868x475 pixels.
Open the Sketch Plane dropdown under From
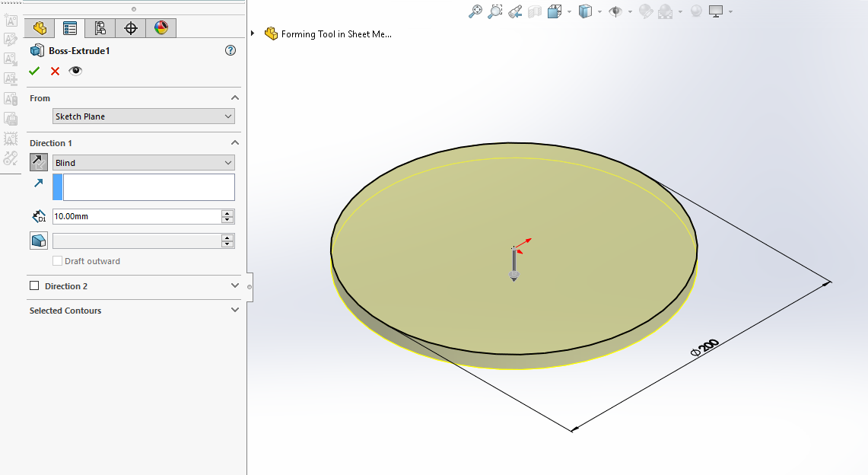144,116
